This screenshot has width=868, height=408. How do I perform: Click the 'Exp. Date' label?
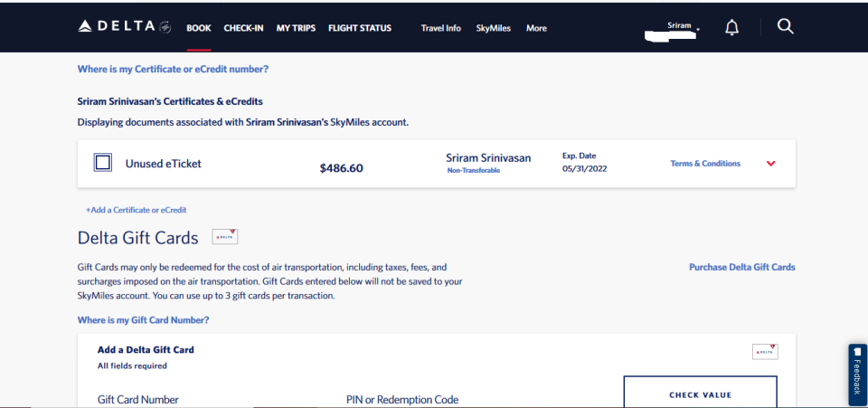[x=579, y=156]
